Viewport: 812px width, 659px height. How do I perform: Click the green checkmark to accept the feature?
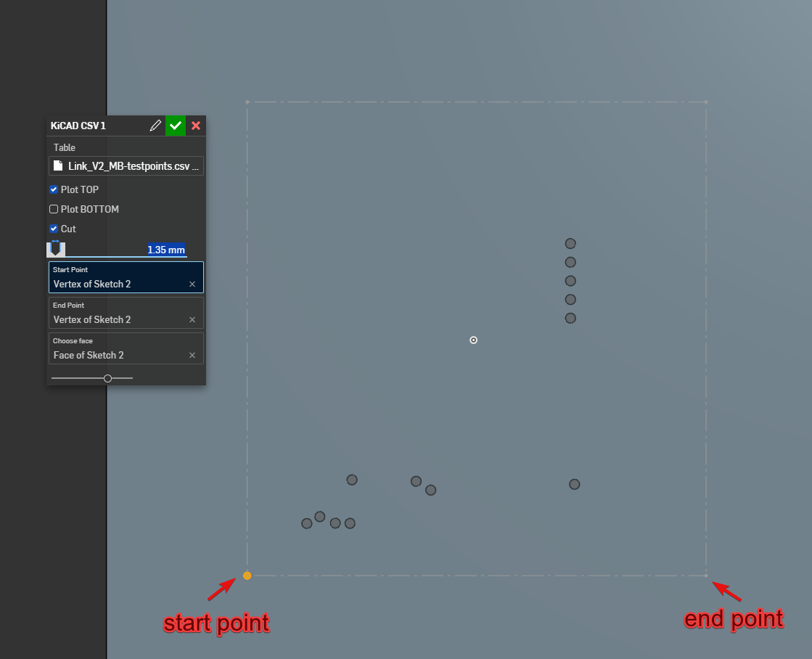click(x=175, y=126)
